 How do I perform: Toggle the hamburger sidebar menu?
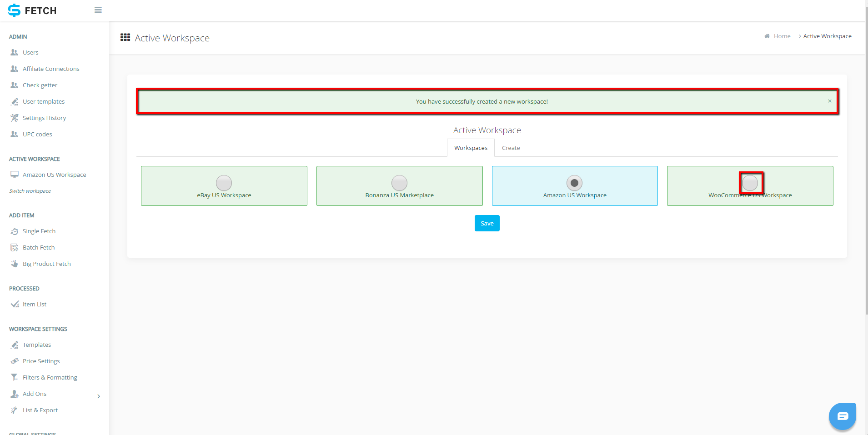(x=98, y=10)
